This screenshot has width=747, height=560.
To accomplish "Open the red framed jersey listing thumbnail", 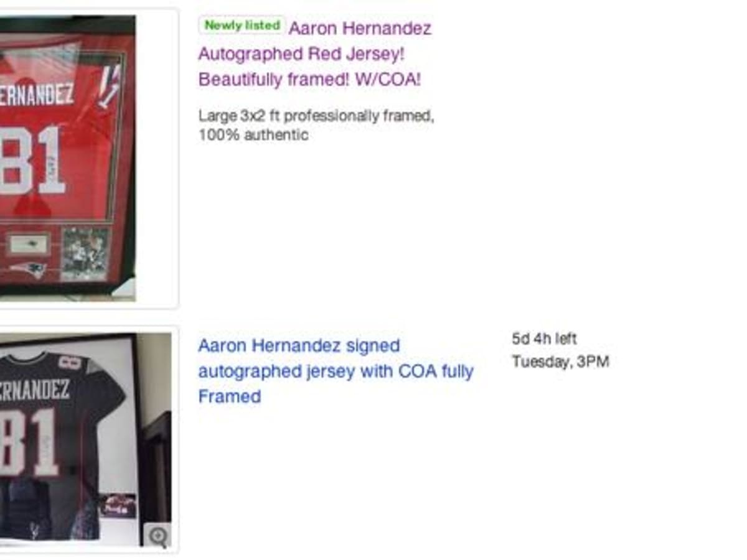I will pyautogui.click(x=67, y=159).
